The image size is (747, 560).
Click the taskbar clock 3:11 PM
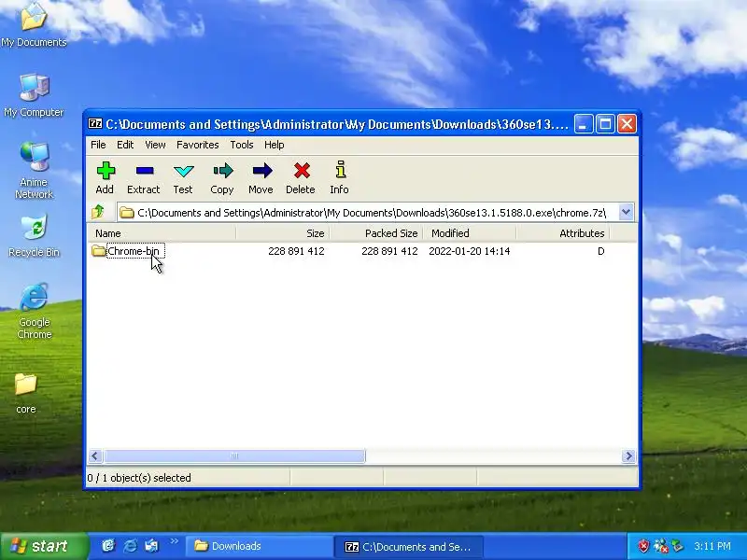pyautogui.click(x=712, y=546)
